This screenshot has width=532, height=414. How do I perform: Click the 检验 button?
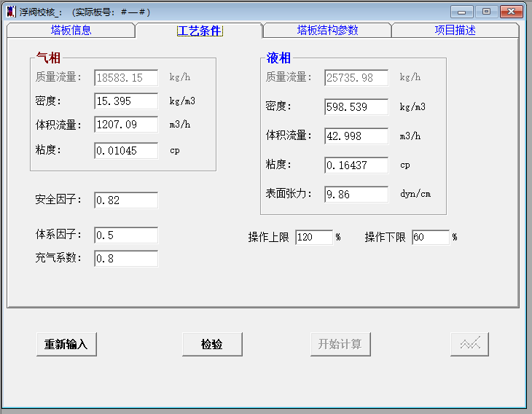pos(212,344)
